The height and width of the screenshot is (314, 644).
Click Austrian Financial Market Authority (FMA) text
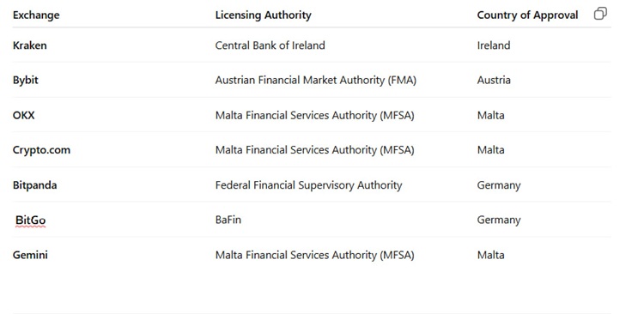pos(315,80)
